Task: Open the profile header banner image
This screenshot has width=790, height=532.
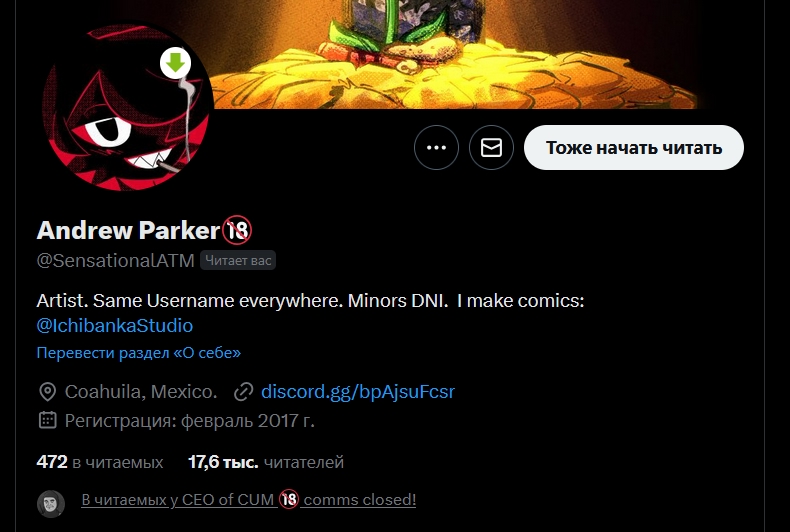Action: tap(453, 54)
